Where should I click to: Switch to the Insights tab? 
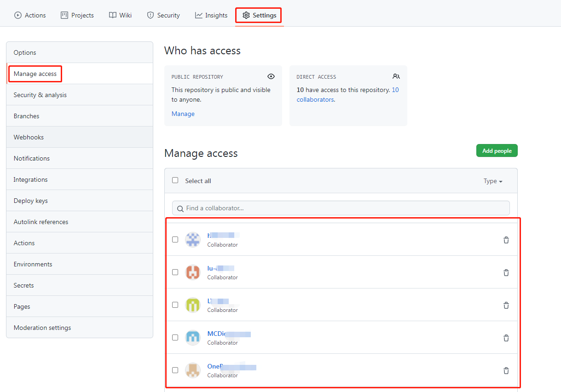coord(211,15)
